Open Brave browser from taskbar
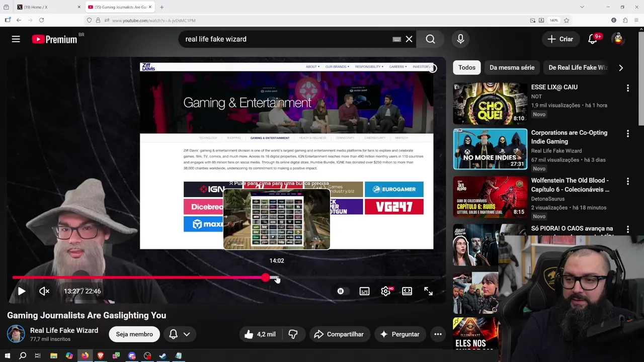The width and height of the screenshot is (644, 362). click(101, 356)
